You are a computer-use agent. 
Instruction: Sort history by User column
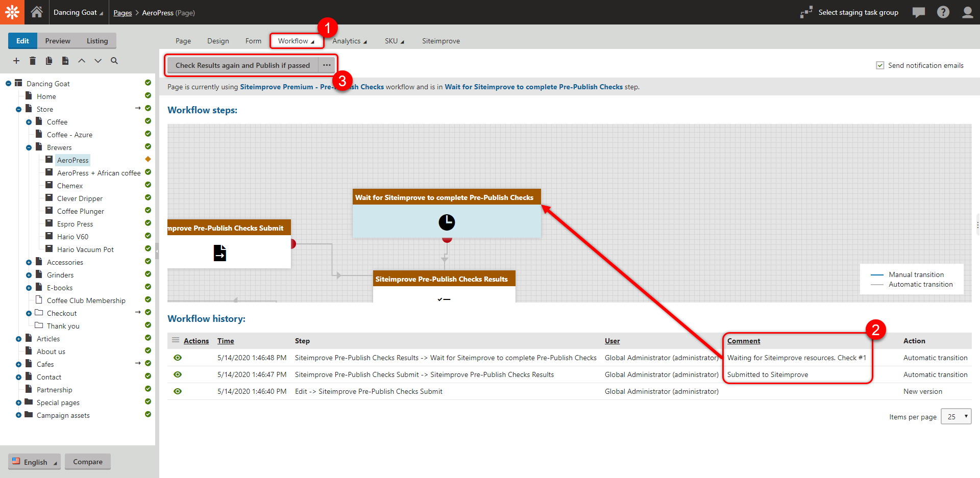[612, 341]
